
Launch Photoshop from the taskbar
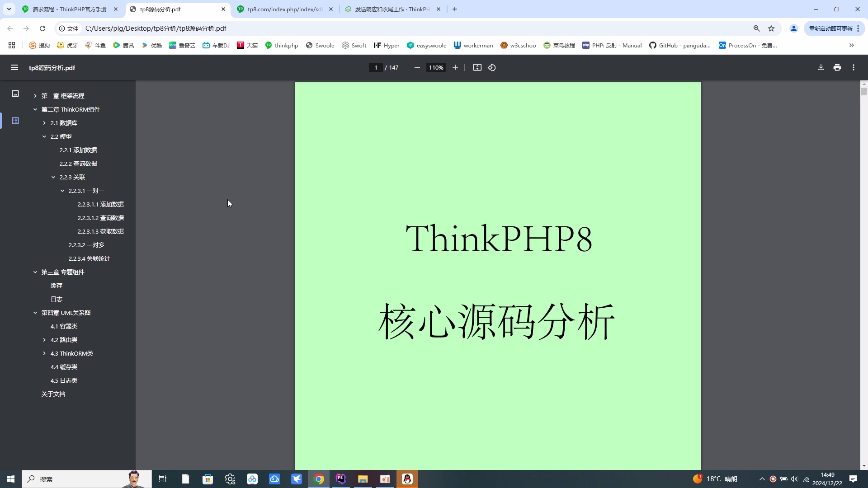pyautogui.click(x=341, y=479)
